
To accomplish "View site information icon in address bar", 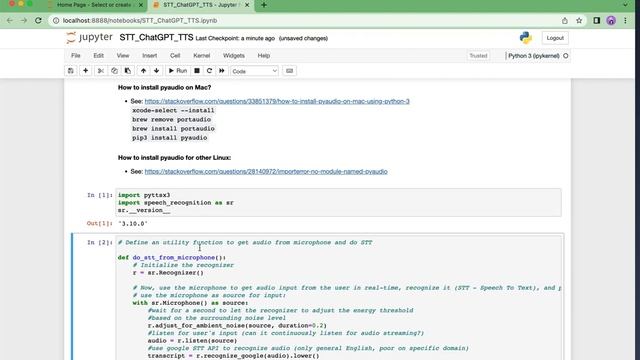I will click(x=56, y=20).
